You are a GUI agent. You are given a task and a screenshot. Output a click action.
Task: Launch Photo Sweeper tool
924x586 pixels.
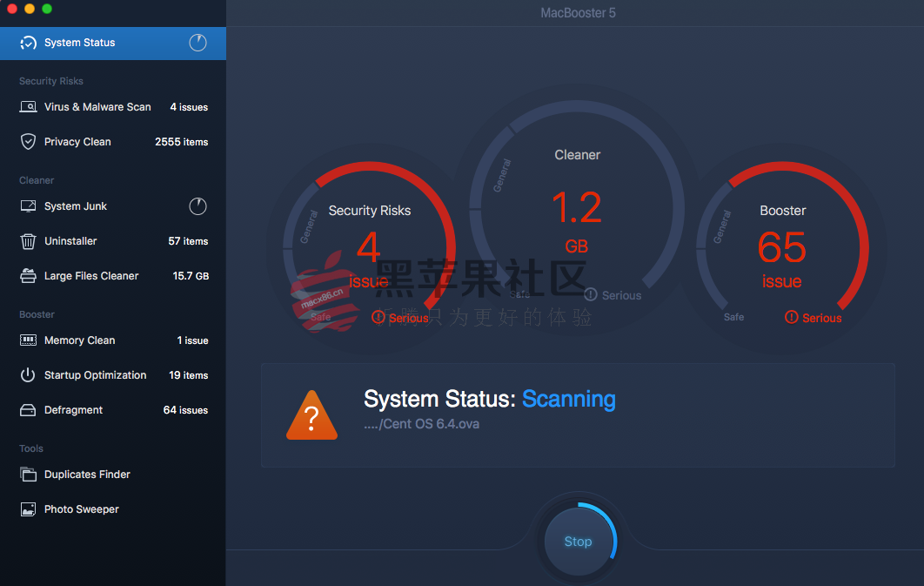[113, 509]
